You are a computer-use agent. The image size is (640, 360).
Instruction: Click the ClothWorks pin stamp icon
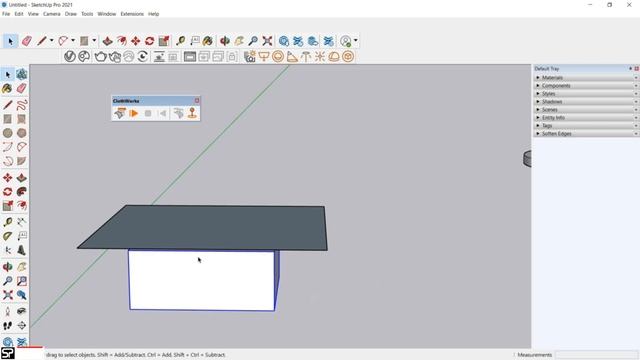pyautogui.click(x=192, y=113)
